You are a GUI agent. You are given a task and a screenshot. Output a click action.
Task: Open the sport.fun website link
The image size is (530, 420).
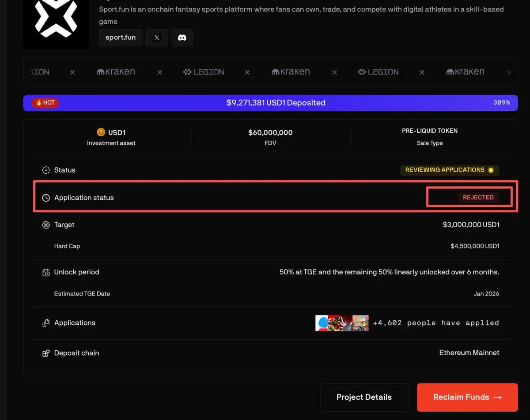click(120, 37)
